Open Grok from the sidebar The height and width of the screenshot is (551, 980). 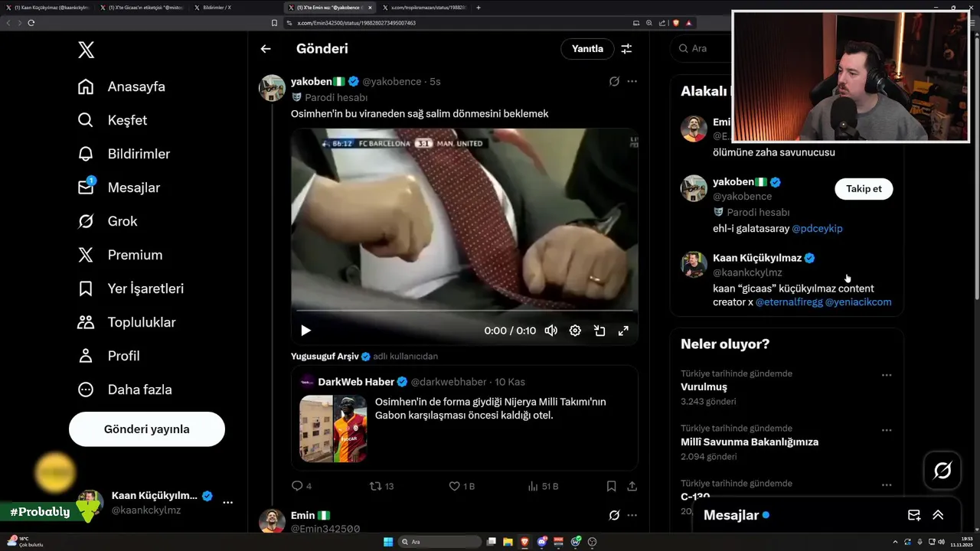[x=108, y=221]
